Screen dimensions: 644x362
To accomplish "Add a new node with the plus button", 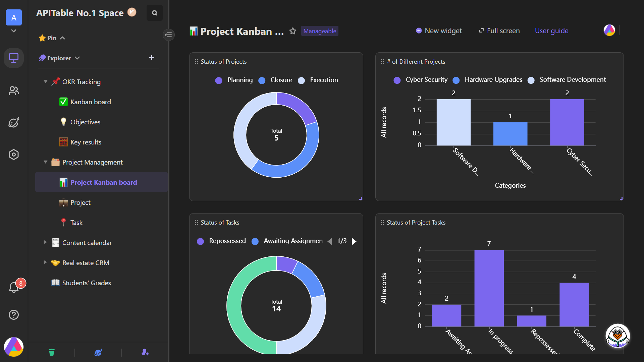I will point(152,58).
